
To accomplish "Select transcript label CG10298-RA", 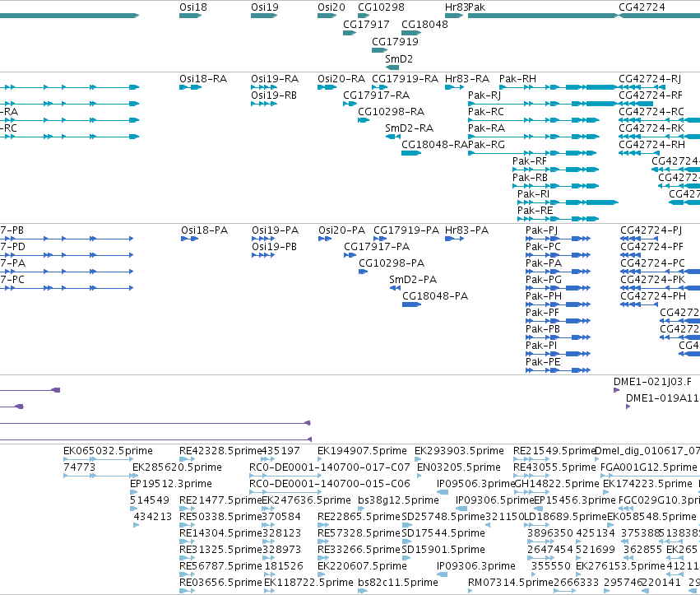I will click(x=391, y=112).
